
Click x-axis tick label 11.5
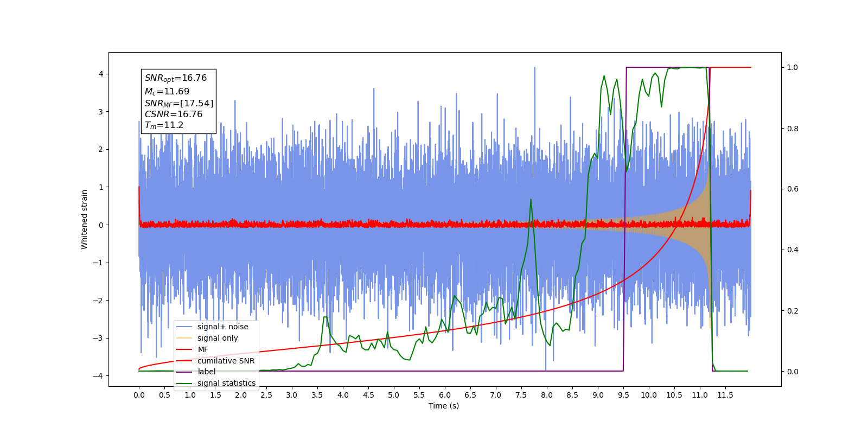point(725,395)
